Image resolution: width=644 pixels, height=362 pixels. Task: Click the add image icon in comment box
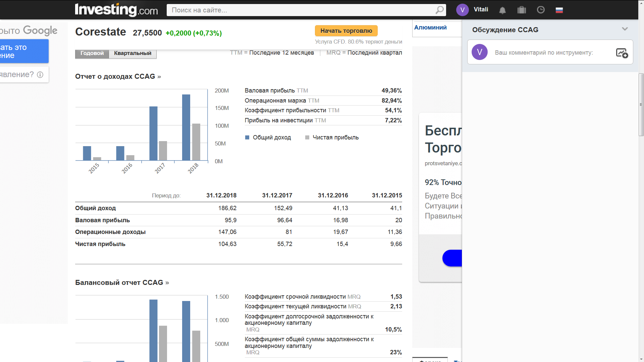pos(622,53)
